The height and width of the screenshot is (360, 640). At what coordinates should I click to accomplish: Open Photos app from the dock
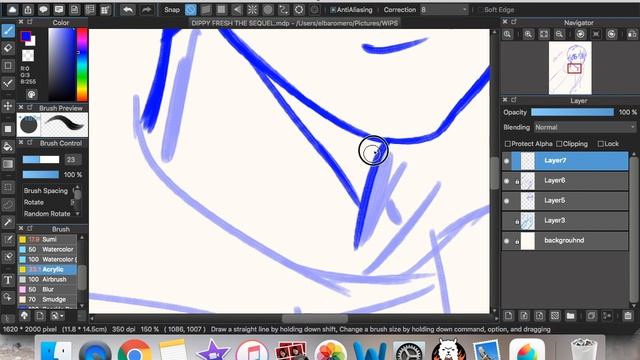tap(330, 351)
